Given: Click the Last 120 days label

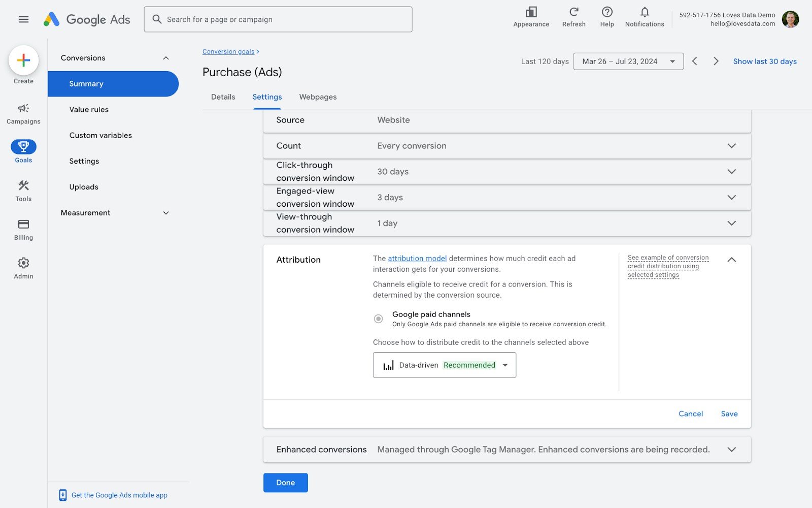Looking at the screenshot, I should point(545,61).
